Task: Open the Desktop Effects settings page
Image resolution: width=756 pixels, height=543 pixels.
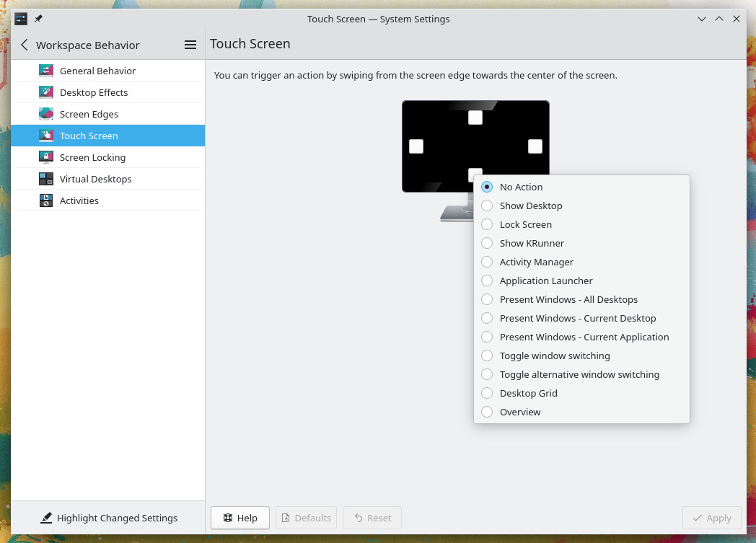Action: [x=108, y=92]
